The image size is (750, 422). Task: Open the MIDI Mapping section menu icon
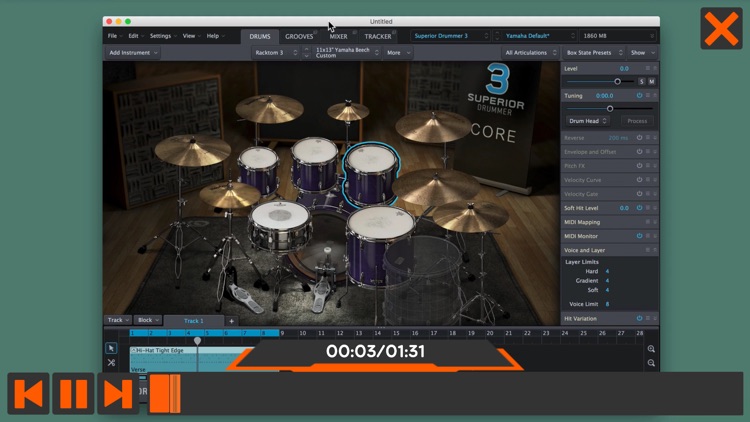[648, 222]
